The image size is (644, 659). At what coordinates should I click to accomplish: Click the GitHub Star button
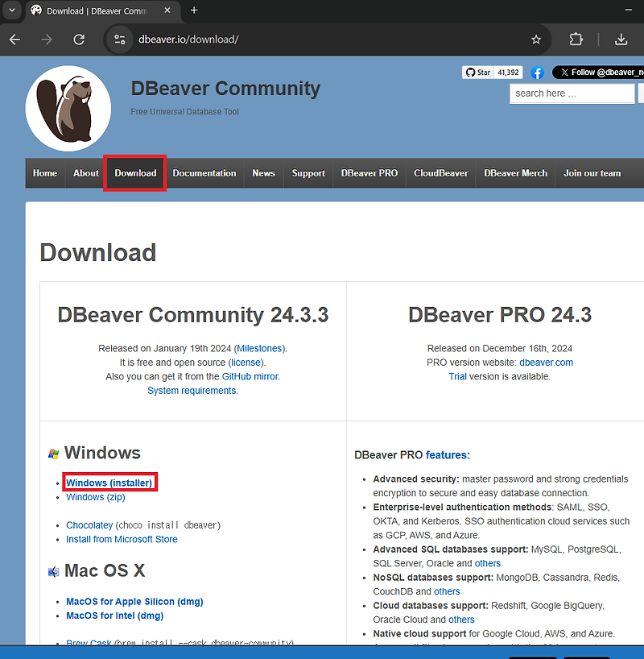[478, 73]
